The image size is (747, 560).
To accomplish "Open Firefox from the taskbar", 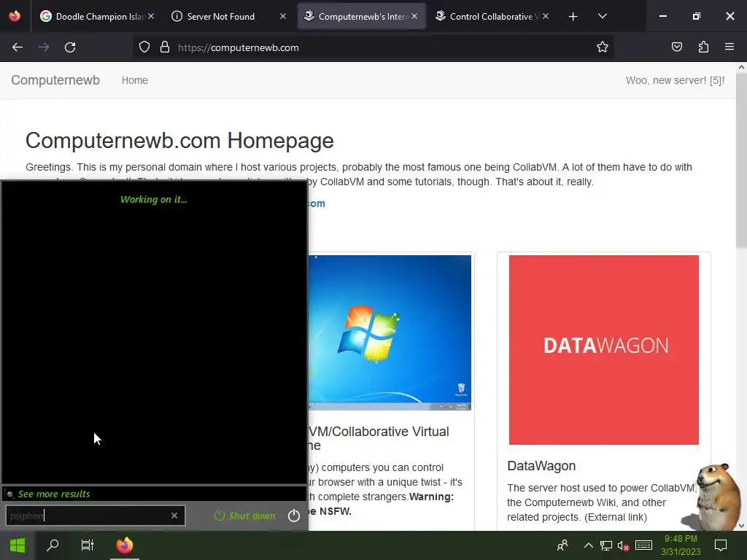I will [125, 545].
